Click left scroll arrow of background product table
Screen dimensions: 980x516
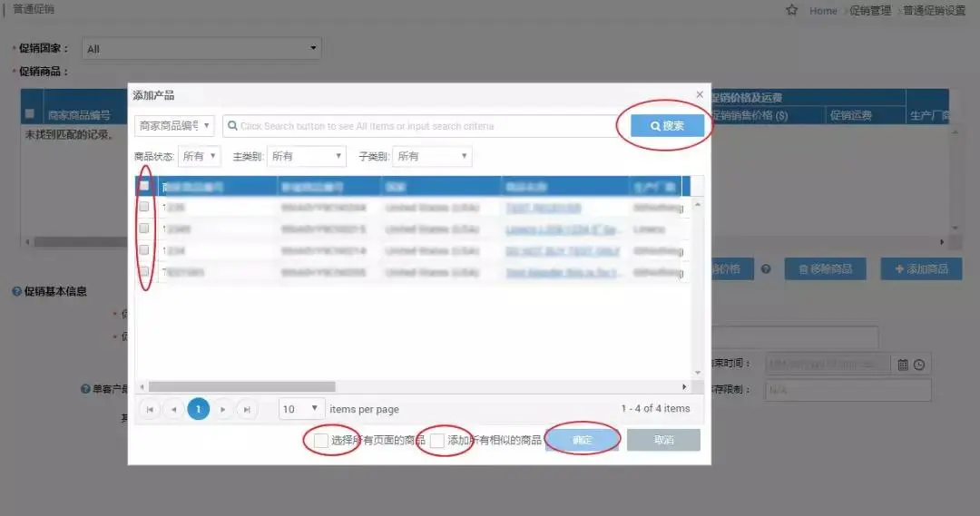27,242
